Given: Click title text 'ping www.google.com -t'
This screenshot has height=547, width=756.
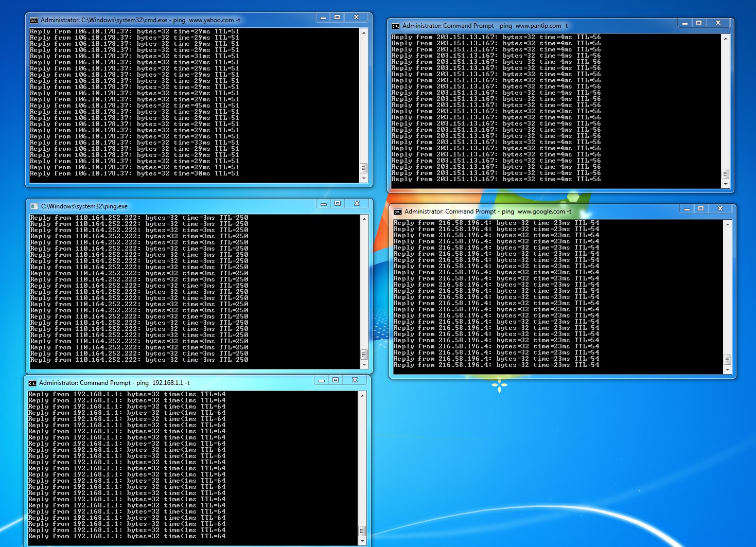Looking at the screenshot, I should [536, 211].
